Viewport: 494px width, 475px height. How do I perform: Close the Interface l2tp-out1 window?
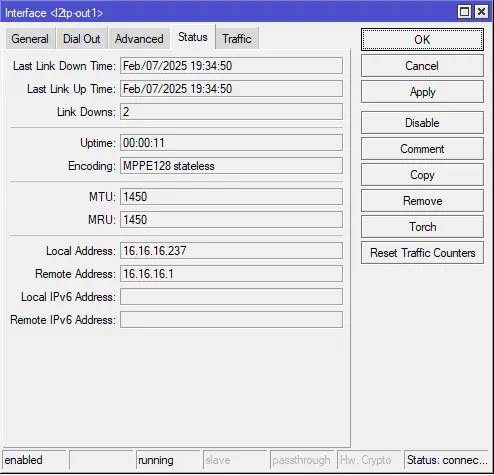tap(481, 12)
